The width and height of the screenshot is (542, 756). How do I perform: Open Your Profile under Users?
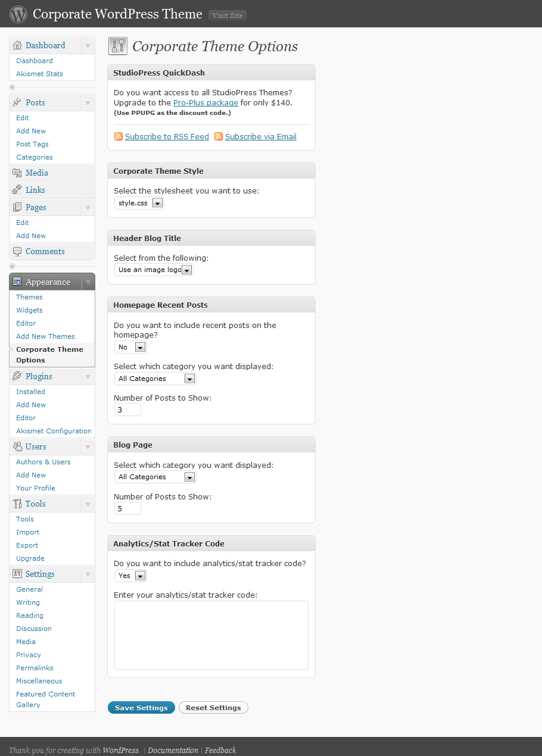[35, 488]
